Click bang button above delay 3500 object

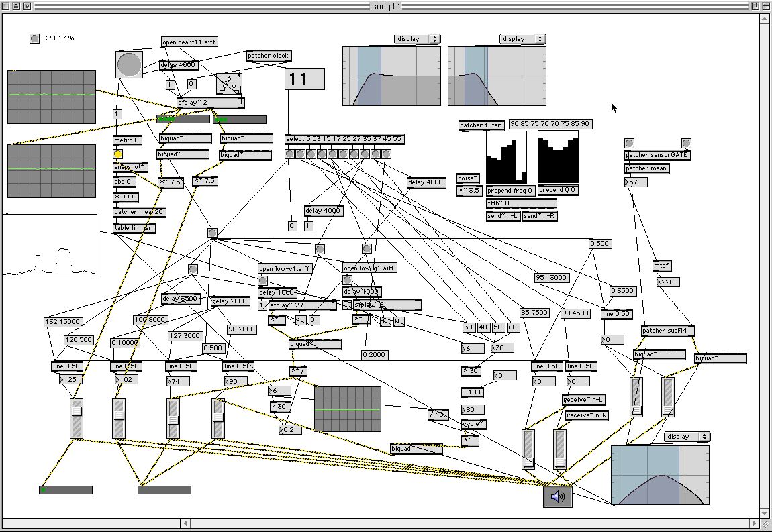pyautogui.click(x=193, y=269)
